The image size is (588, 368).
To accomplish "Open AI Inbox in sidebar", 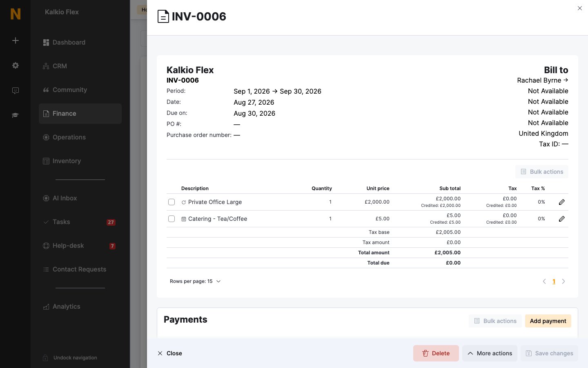I will [x=80, y=198].
